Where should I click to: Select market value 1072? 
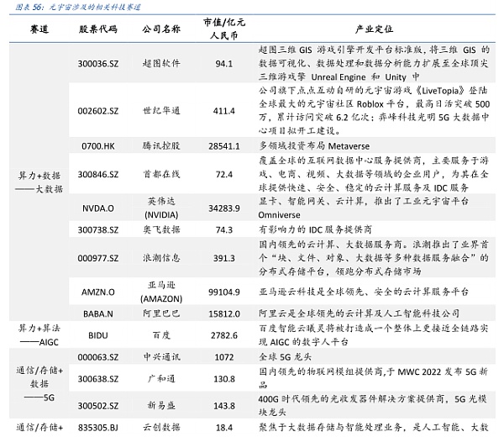tap(224, 357)
